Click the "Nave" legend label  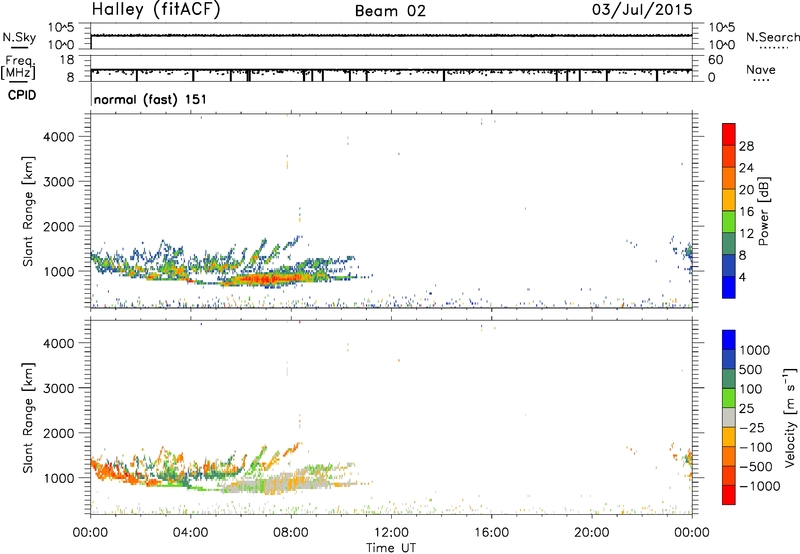pyautogui.click(x=761, y=69)
